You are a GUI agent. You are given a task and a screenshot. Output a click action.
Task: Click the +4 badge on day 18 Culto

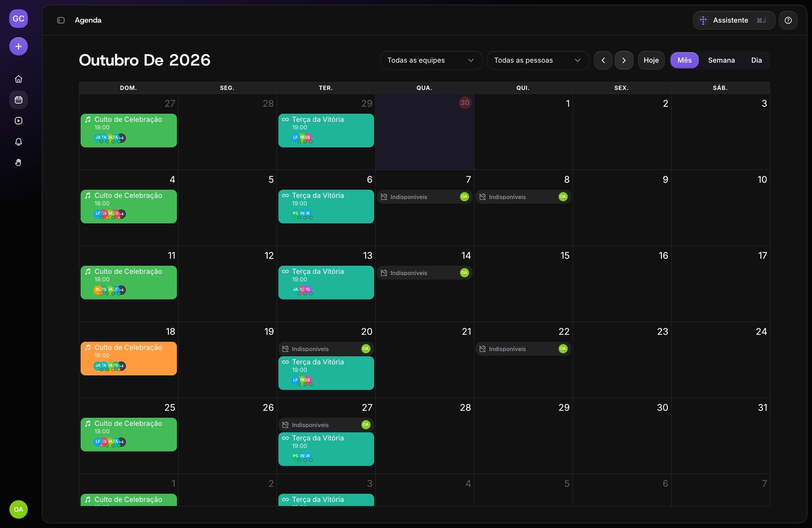121,366
